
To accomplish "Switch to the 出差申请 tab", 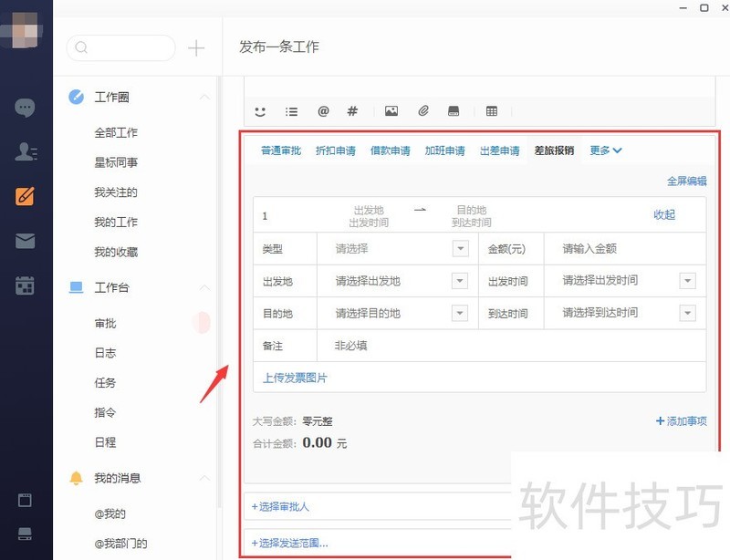I will (x=499, y=150).
